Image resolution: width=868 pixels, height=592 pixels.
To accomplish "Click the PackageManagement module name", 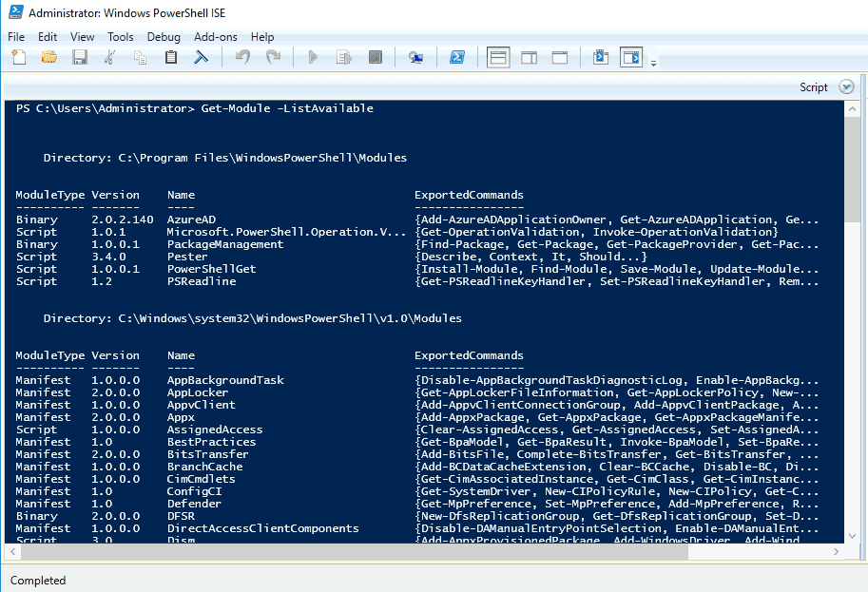I will pos(225,244).
